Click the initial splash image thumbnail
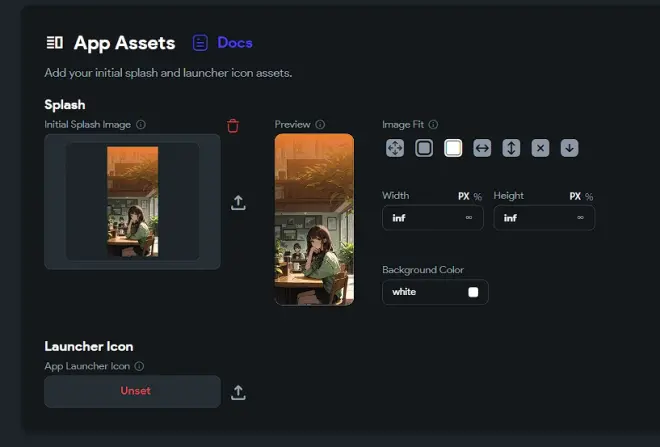This screenshot has height=447, width=660. tap(133, 202)
